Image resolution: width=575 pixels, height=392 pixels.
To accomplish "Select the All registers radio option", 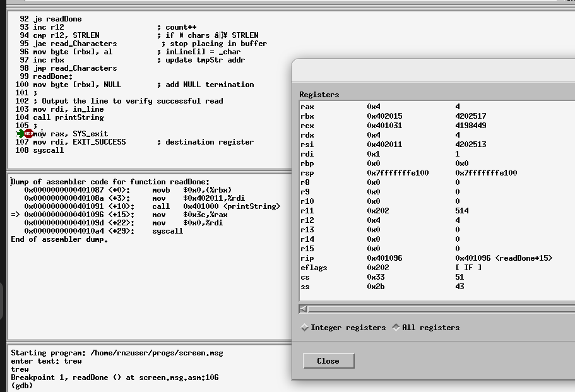I will tap(425, 328).
